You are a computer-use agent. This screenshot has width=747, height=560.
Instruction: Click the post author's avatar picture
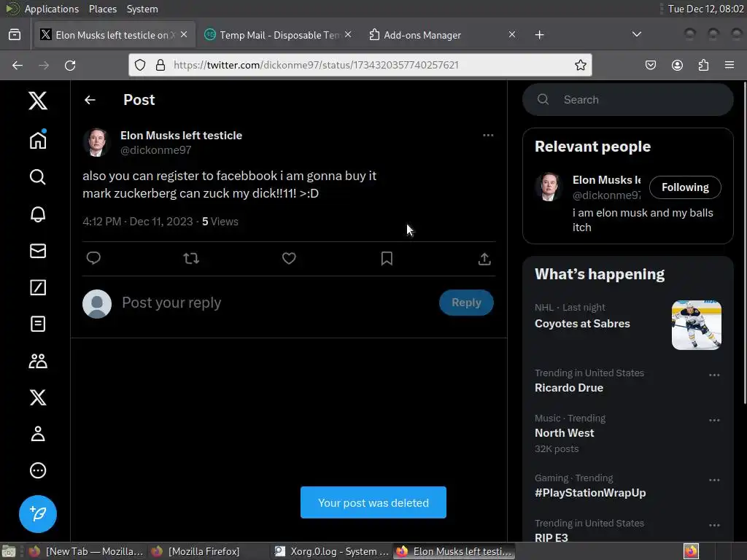97,142
